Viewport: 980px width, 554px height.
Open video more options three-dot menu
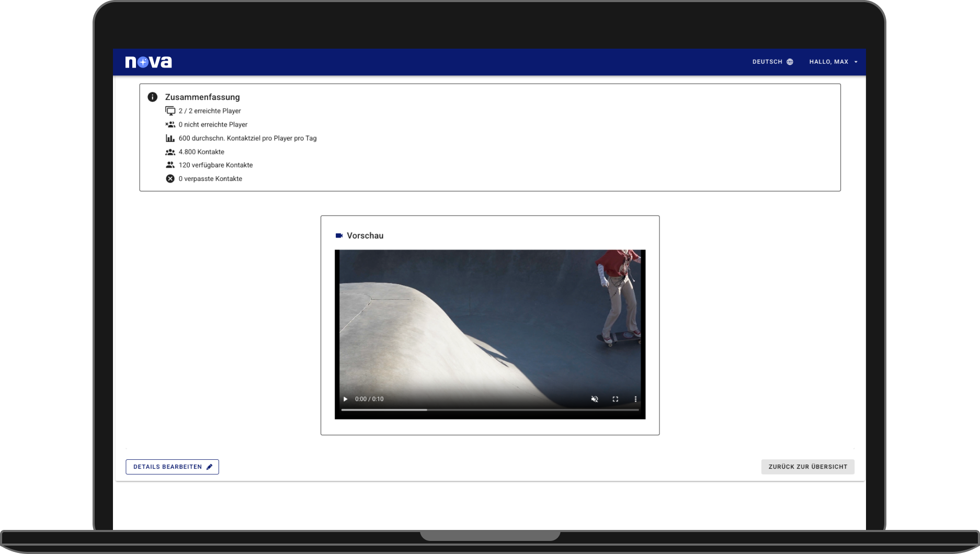pos(635,399)
